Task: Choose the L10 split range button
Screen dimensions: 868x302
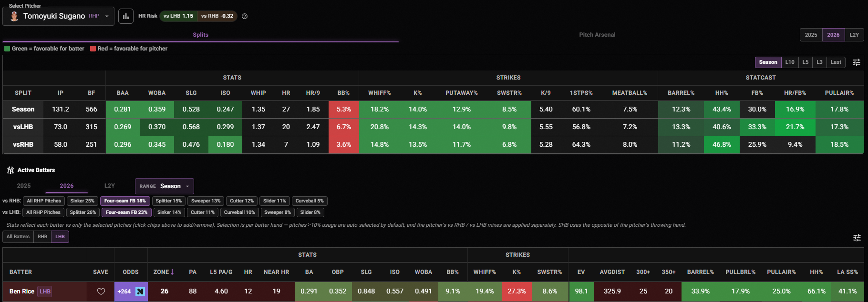Action: (790, 62)
